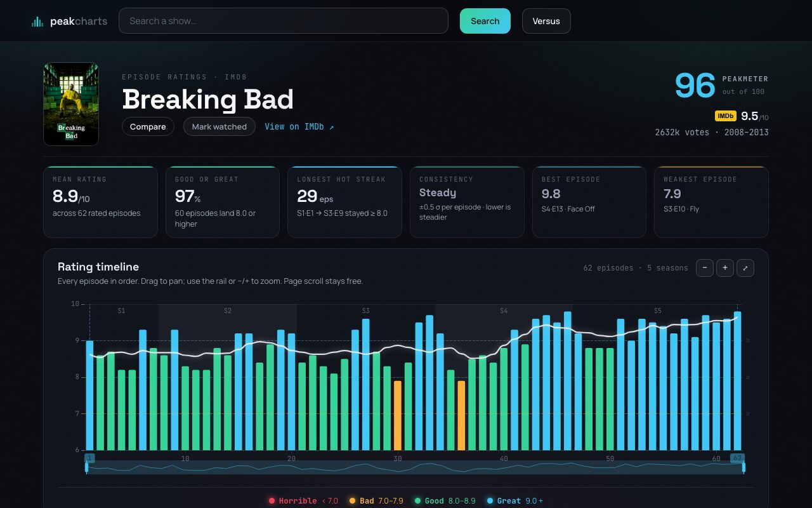Click the S3 season label in chart
This screenshot has height=508, width=812.
point(366,311)
